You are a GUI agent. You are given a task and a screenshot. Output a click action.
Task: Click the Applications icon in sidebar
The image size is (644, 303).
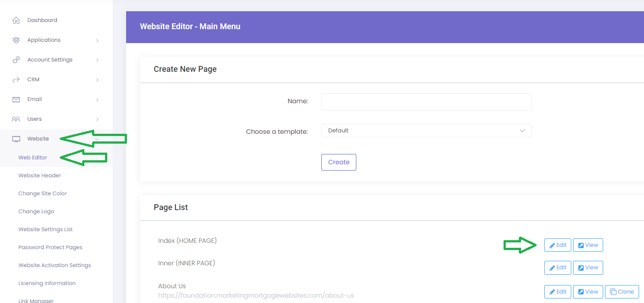coord(16,40)
